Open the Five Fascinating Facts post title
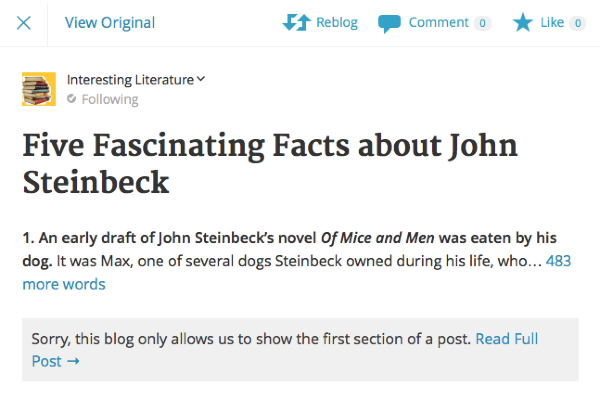The height and width of the screenshot is (412, 600). point(270,165)
